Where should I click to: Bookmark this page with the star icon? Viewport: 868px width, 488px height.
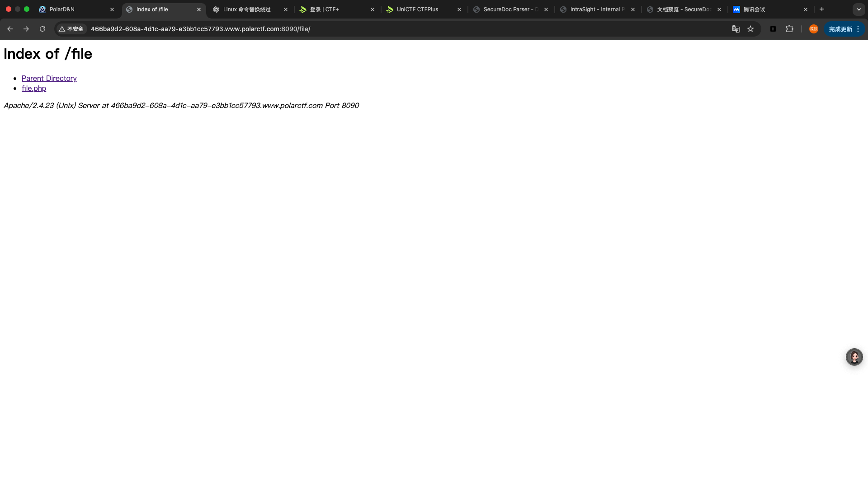pyautogui.click(x=750, y=29)
